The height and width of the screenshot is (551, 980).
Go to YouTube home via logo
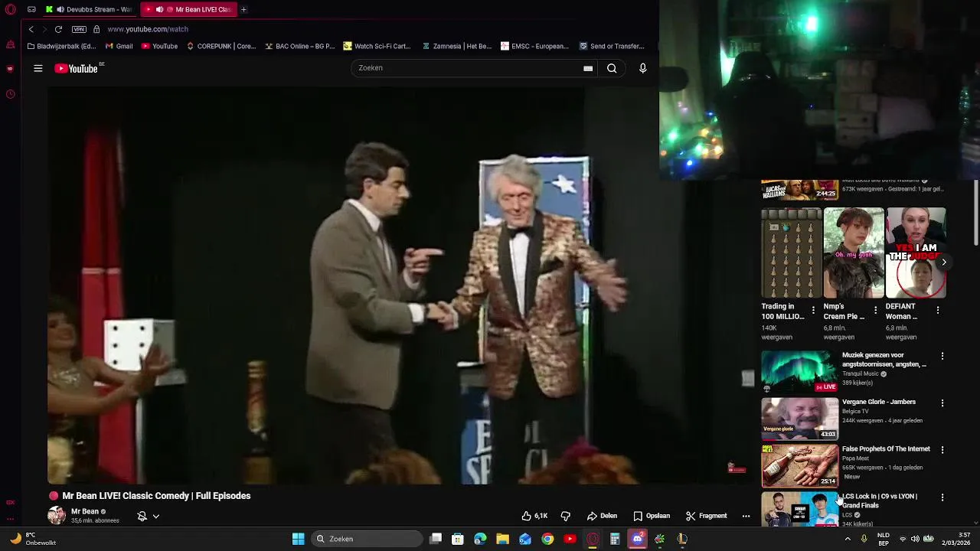pyautogui.click(x=77, y=68)
